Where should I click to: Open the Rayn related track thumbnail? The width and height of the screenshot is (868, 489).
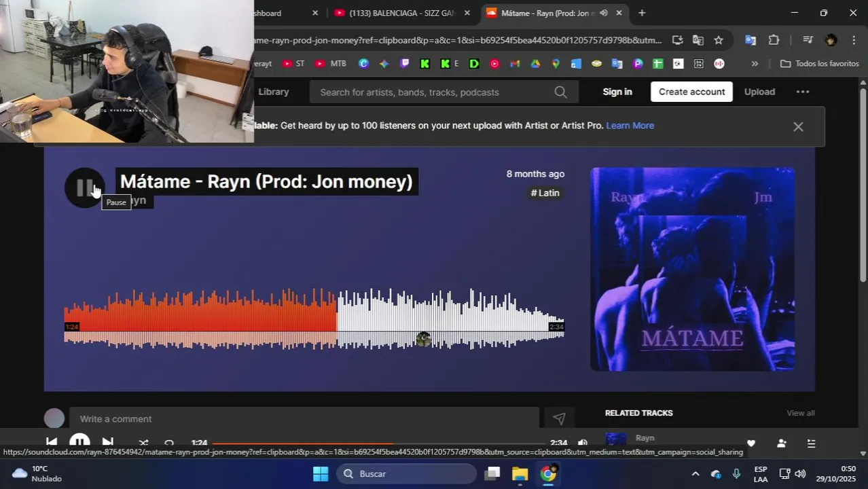pyautogui.click(x=615, y=439)
